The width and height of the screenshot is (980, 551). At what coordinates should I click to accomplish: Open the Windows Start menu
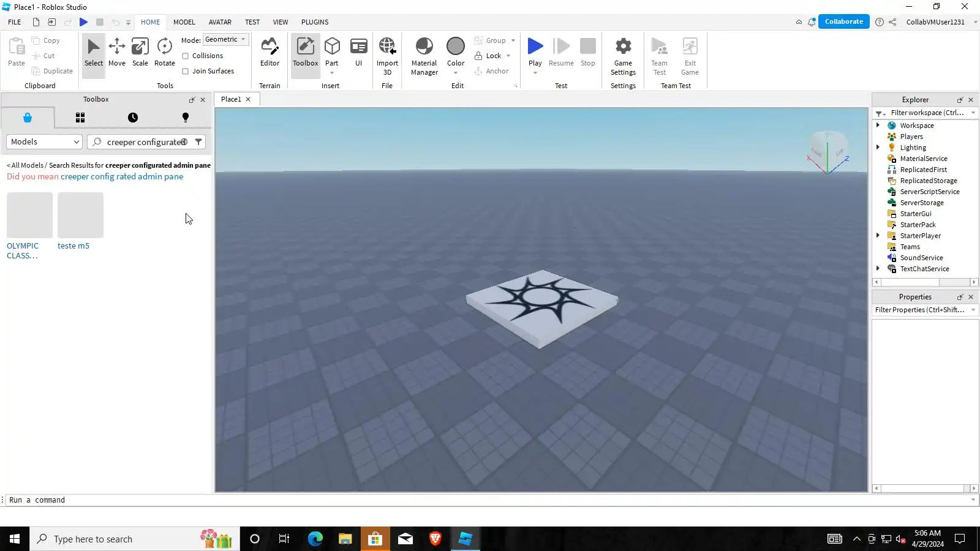tap(15, 539)
